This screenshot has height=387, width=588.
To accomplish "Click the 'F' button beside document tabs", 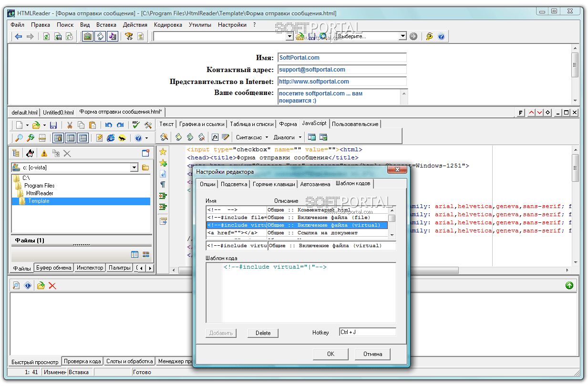I will pos(521,113).
